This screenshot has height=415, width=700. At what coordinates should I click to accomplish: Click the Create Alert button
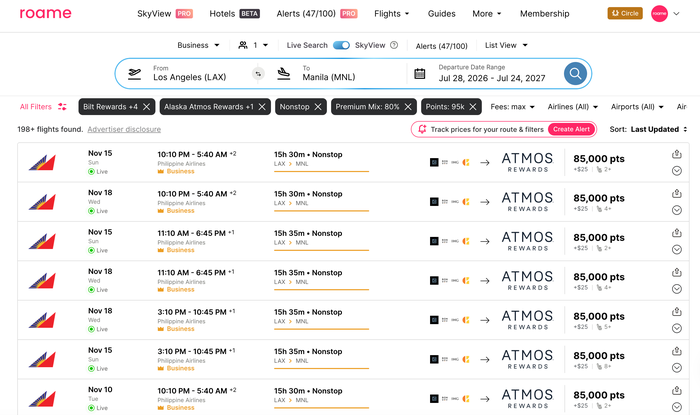571,129
